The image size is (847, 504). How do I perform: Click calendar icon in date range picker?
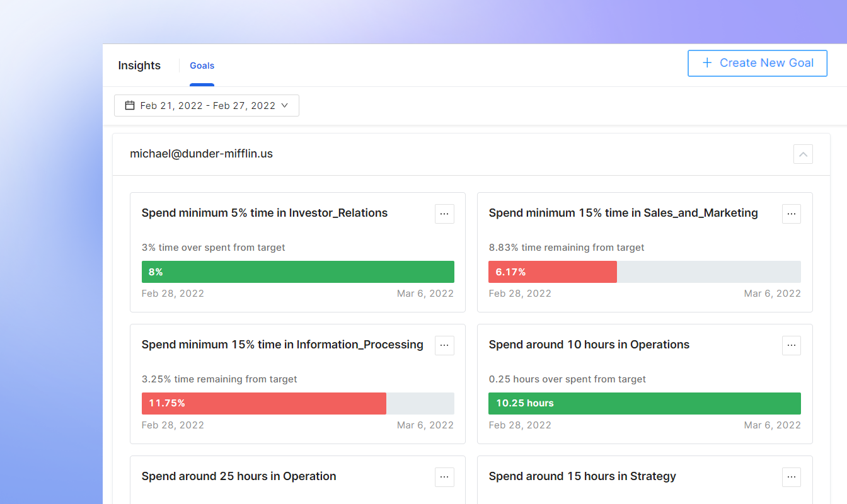point(130,105)
